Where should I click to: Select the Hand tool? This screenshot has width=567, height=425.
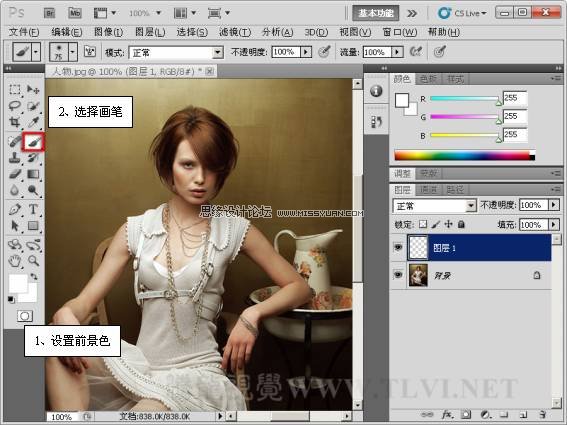pyautogui.click(x=14, y=260)
